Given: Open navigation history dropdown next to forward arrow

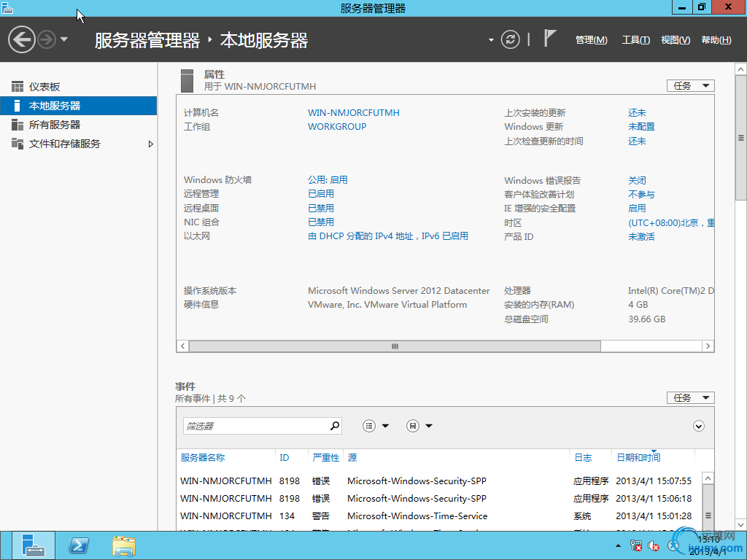Looking at the screenshot, I should (x=64, y=39).
